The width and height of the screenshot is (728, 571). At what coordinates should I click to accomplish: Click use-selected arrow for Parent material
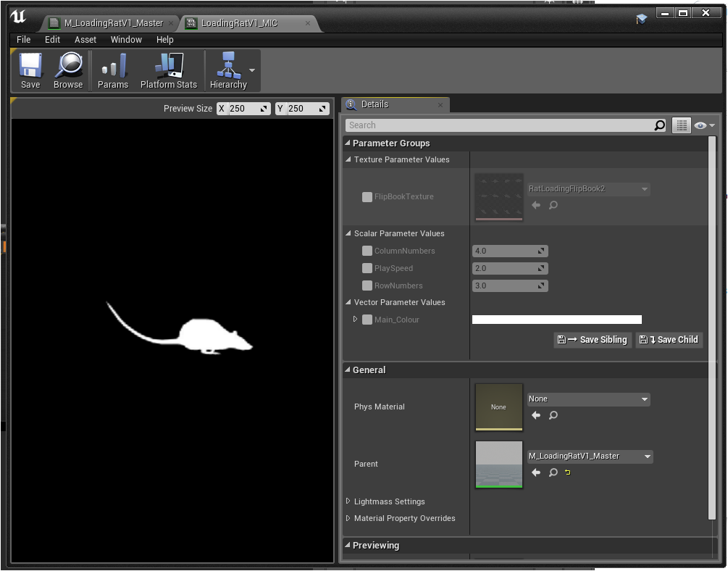pos(536,472)
